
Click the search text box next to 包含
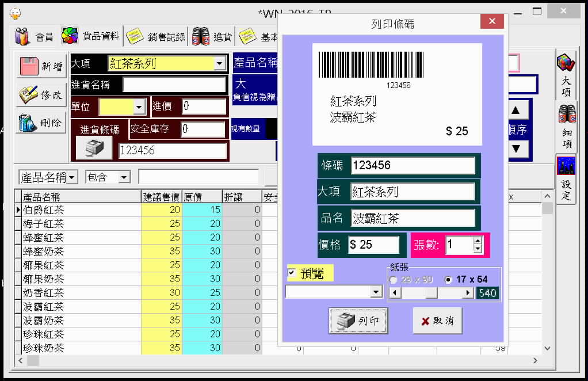click(x=198, y=177)
